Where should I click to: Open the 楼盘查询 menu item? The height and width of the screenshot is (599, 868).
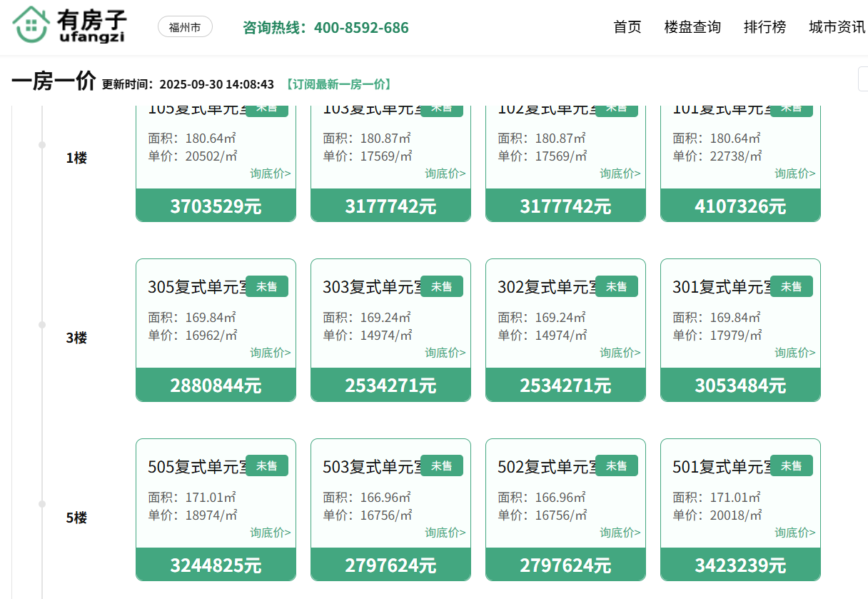[692, 27]
